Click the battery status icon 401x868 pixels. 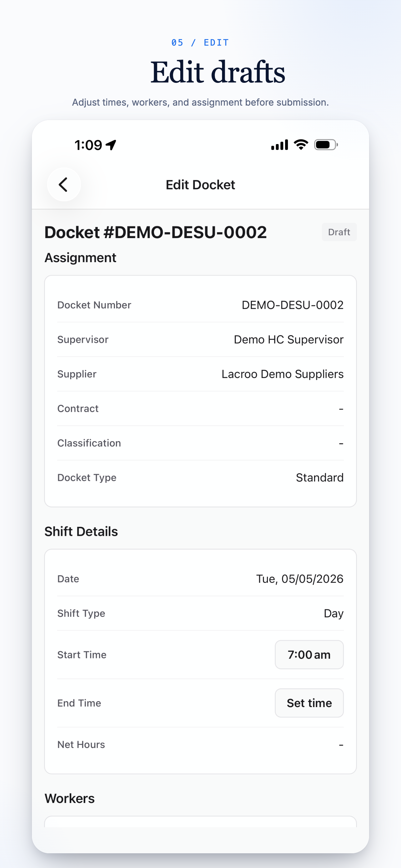point(326,145)
